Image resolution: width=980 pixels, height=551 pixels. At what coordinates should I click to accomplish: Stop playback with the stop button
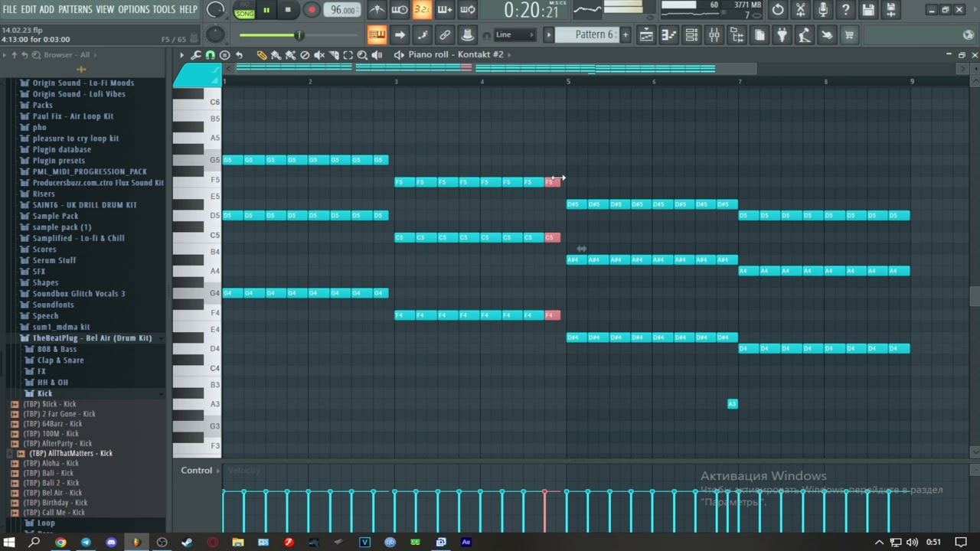[288, 10]
